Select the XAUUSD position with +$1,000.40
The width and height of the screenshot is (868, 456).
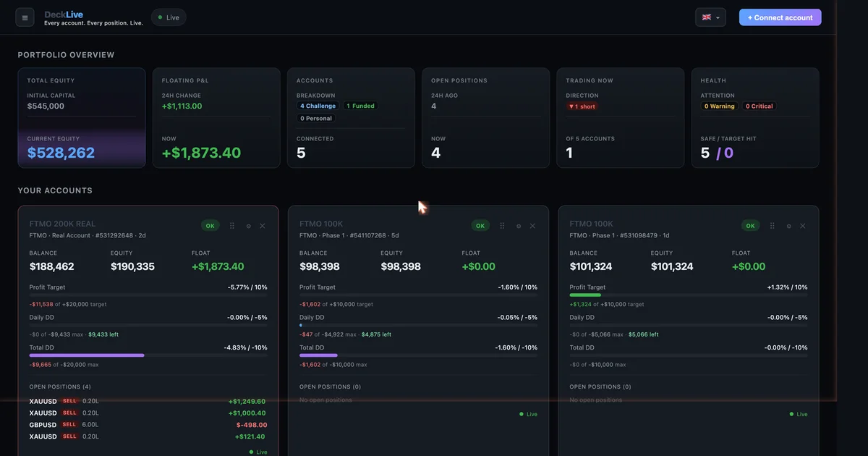tap(148, 413)
